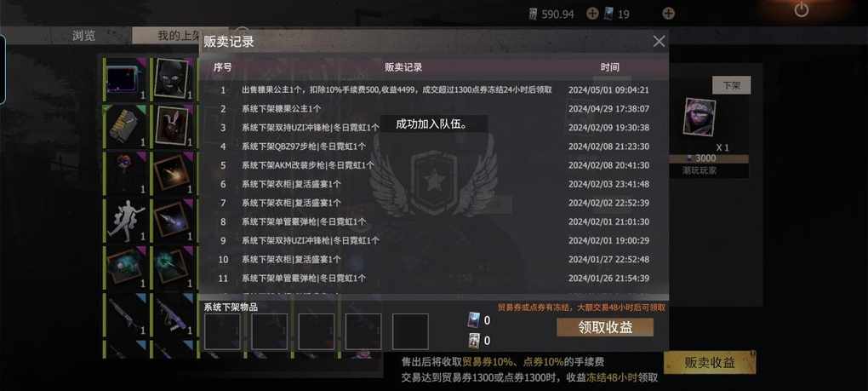Click the 下架 button on the listed item
Screen dimensions: 868x391
pos(731,85)
